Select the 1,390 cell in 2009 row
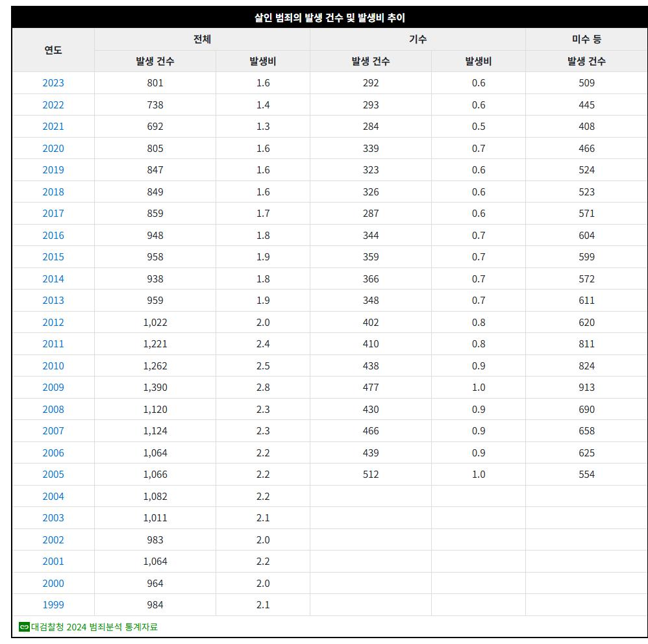Screen dimensions: 648x644 coord(155,388)
